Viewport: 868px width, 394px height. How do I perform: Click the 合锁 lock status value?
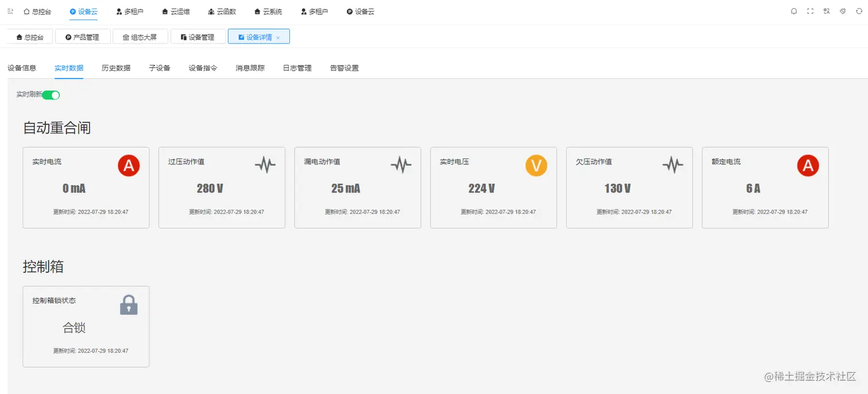point(74,328)
